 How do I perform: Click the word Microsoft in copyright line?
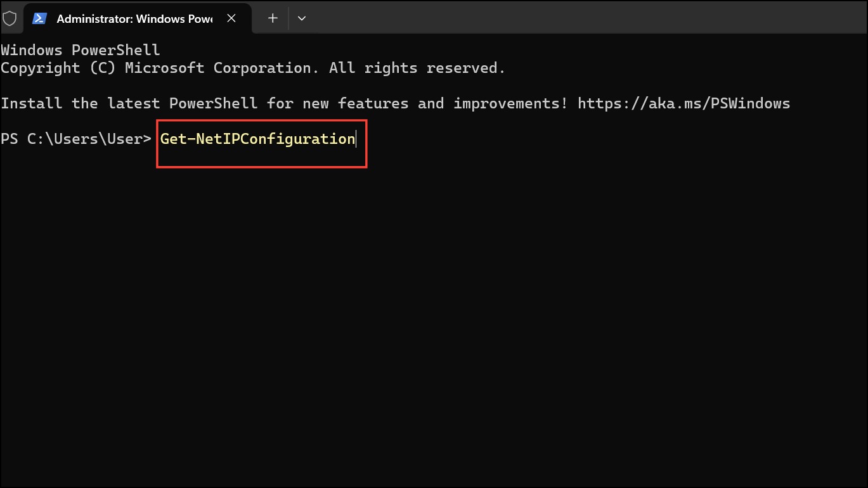165,68
